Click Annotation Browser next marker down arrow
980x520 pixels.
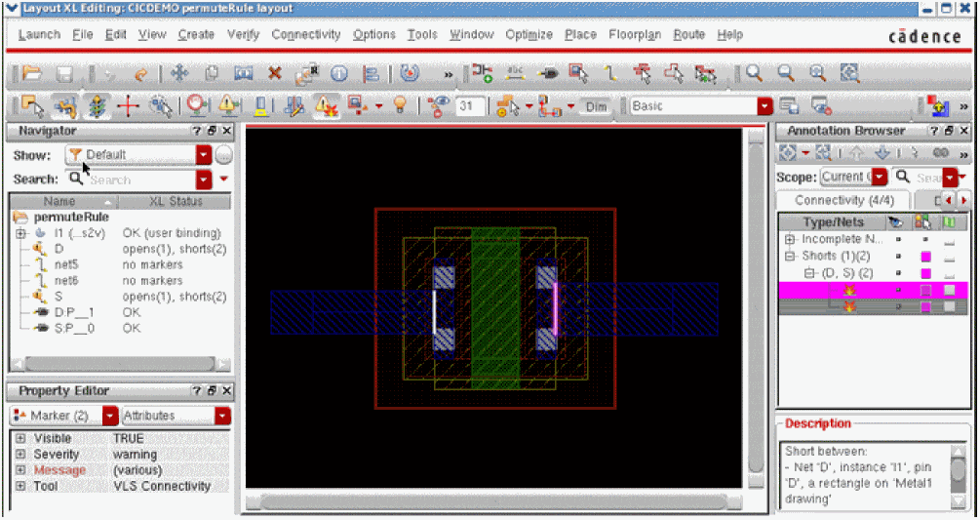pos(882,152)
